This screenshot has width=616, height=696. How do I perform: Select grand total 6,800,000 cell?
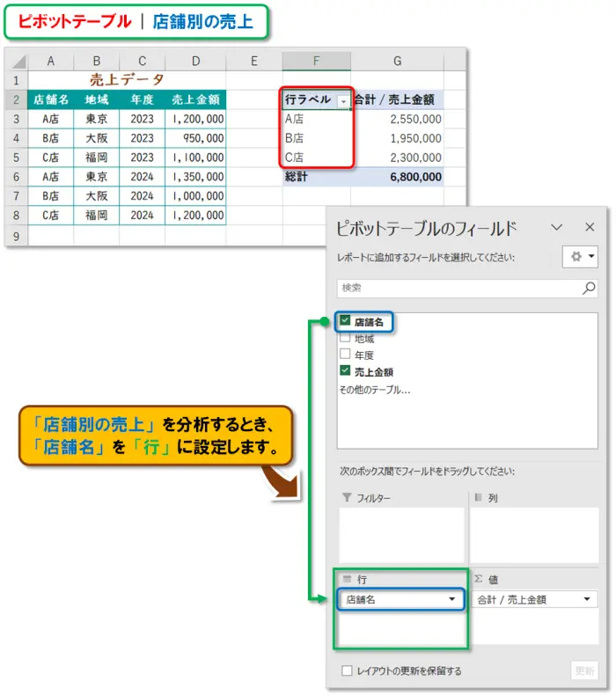tap(397, 177)
